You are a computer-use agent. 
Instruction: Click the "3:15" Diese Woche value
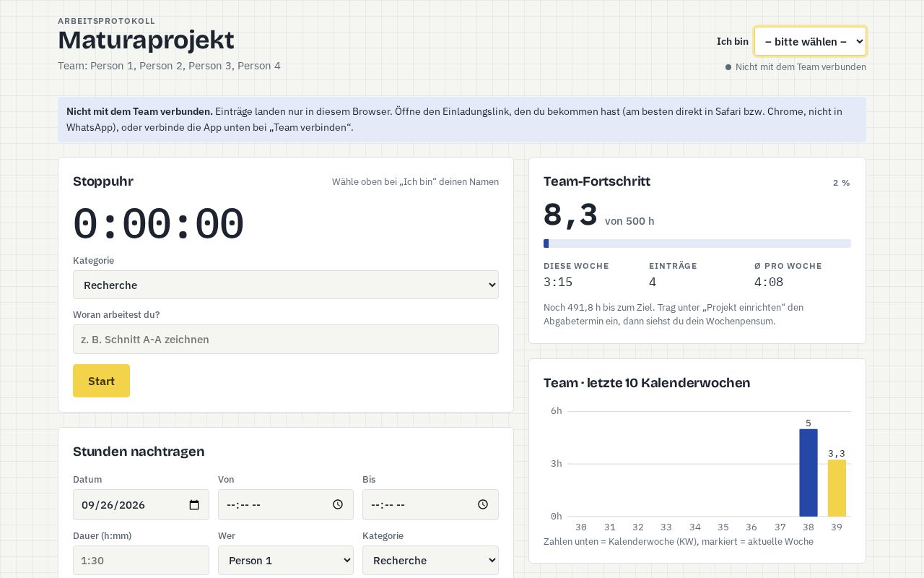pyautogui.click(x=558, y=282)
